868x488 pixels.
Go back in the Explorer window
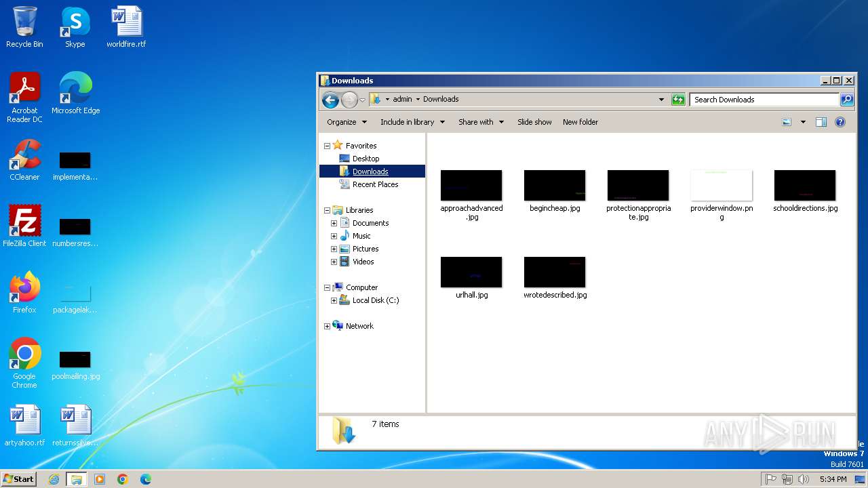click(330, 100)
